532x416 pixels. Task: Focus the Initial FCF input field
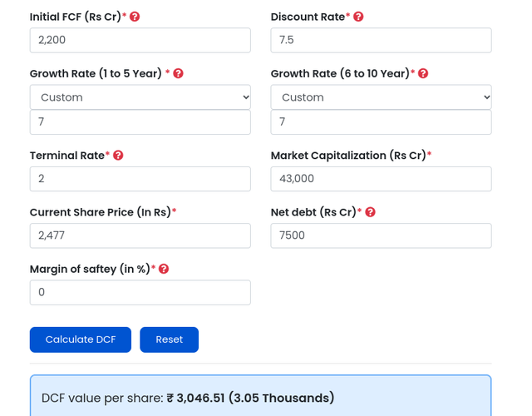[x=140, y=41]
